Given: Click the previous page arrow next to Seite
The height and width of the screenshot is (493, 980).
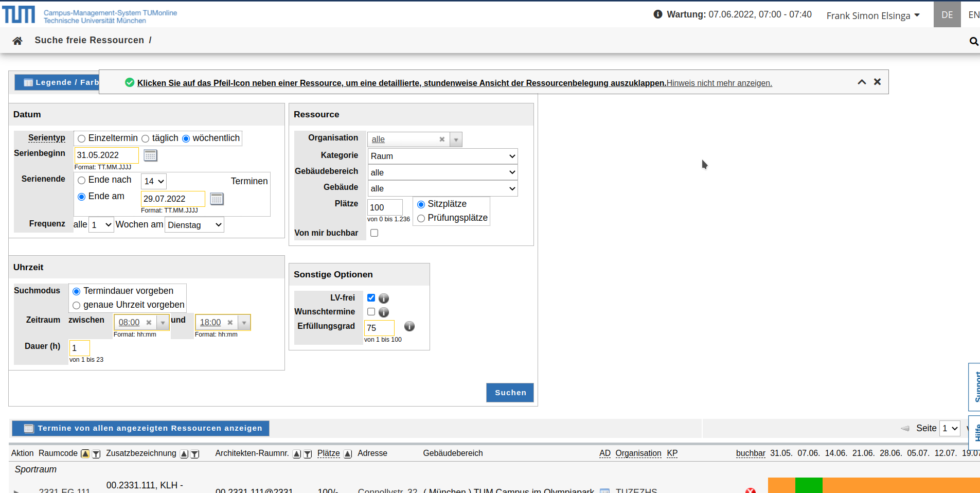Looking at the screenshot, I should pyautogui.click(x=905, y=429).
